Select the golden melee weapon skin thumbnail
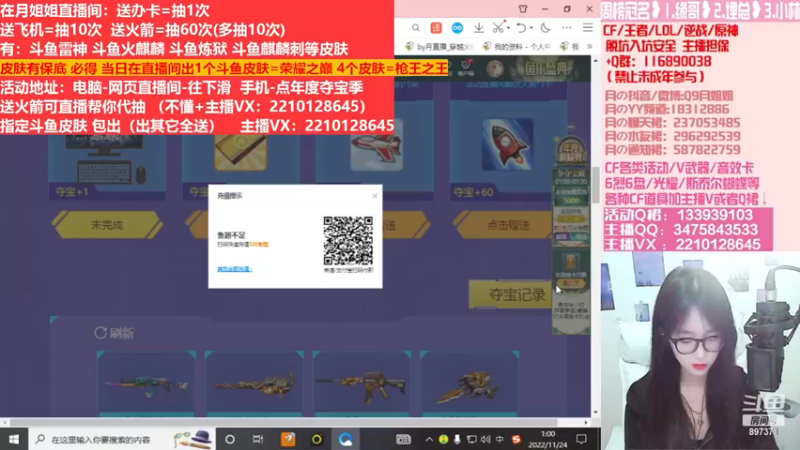 click(469, 383)
